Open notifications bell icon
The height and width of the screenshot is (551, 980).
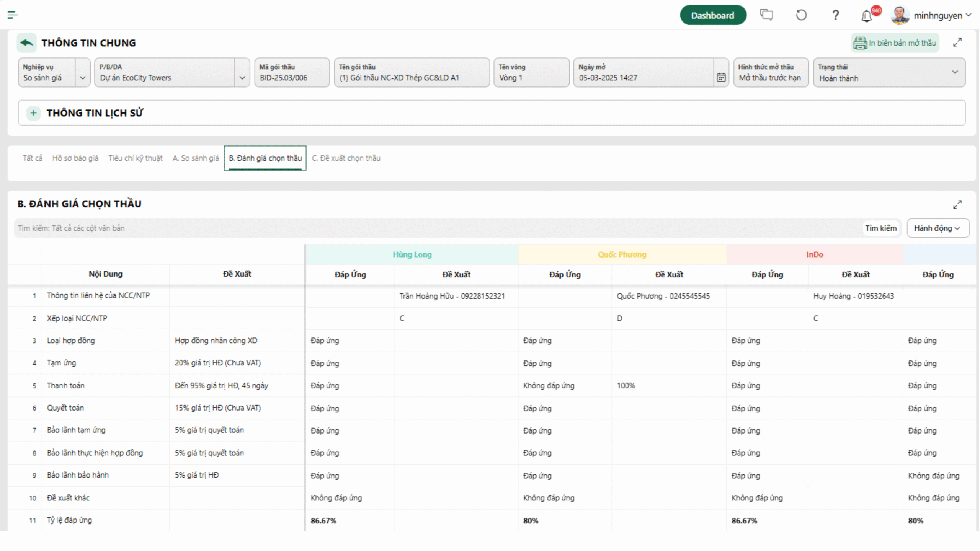(867, 16)
